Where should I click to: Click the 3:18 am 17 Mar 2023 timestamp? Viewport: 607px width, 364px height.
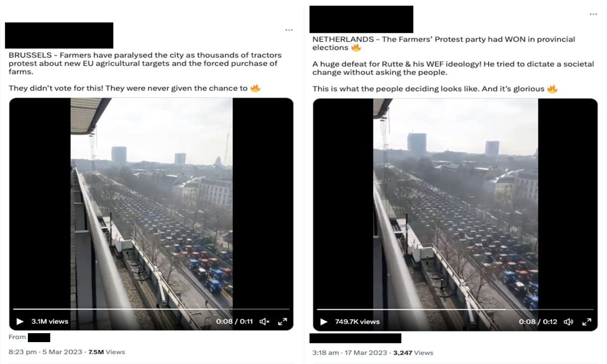pos(350,353)
